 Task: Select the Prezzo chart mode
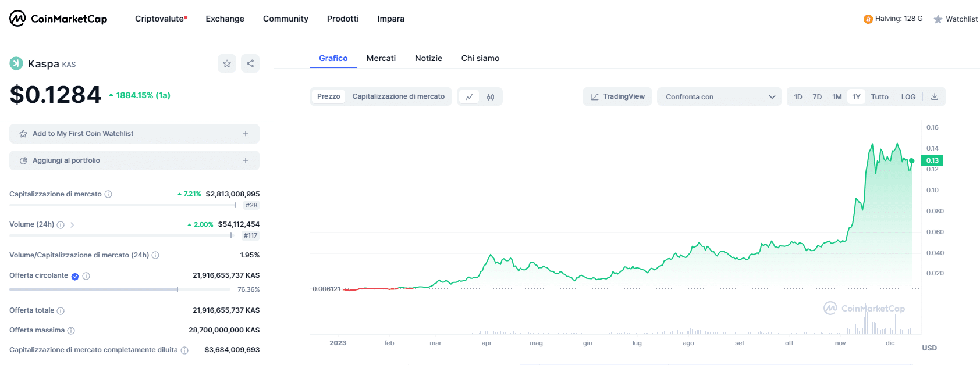[x=328, y=96]
